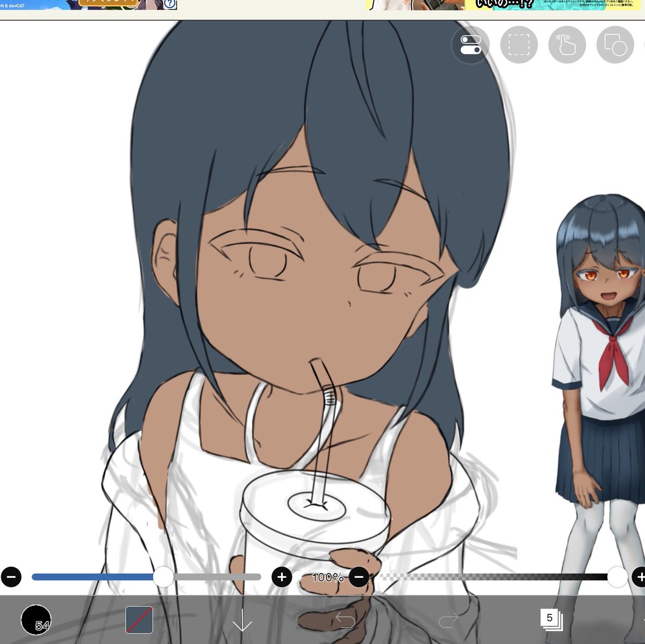Decrease opacity with the minus button
This screenshot has height=644, width=645.
click(359, 577)
